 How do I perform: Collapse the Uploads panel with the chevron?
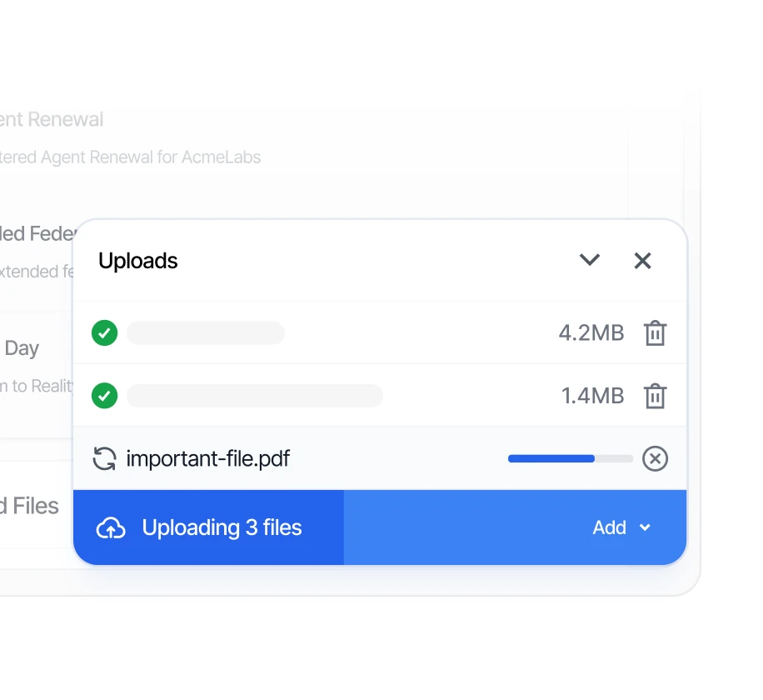pos(589,260)
